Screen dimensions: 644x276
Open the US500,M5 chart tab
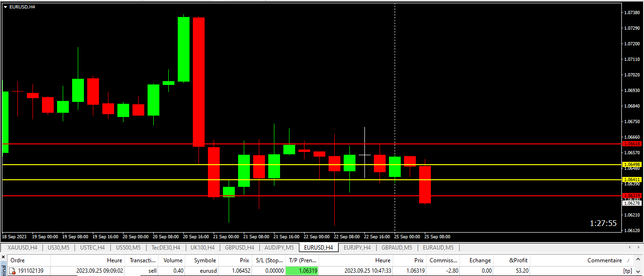coord(128,247)
